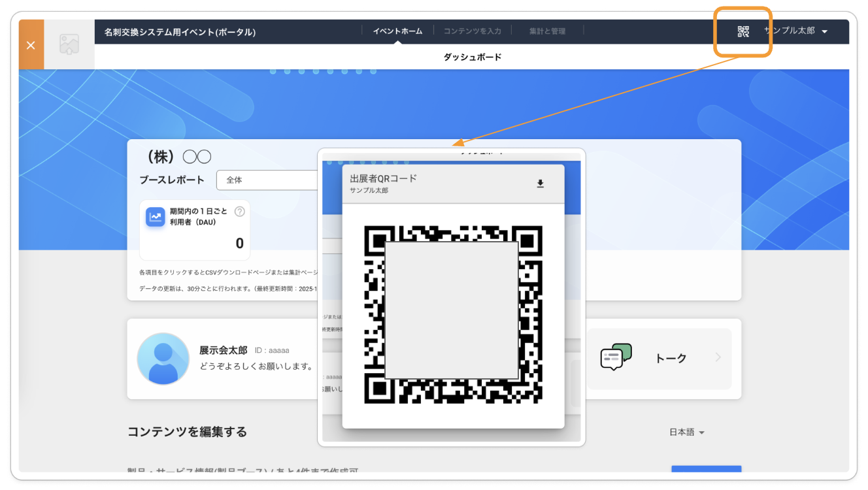868x490 pixels.
Task: Click the トーク card chevron arrow
Action: (x=718, y=357)
